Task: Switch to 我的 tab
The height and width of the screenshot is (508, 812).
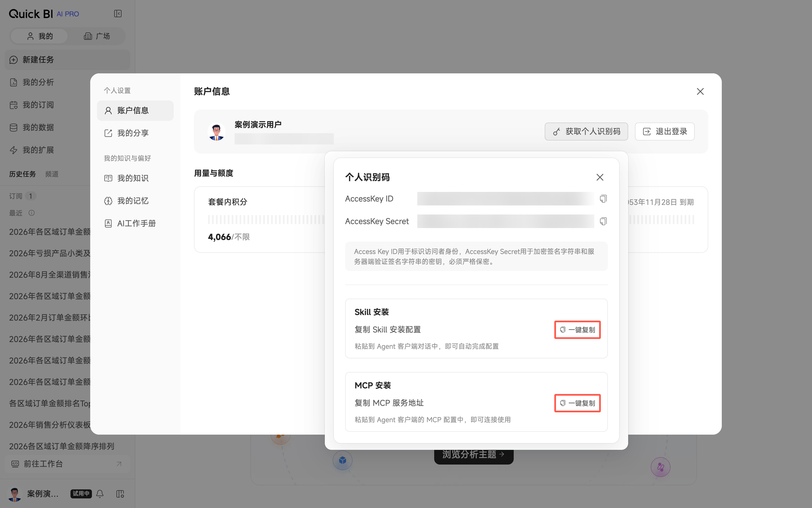Action: (x=39, y=36)
